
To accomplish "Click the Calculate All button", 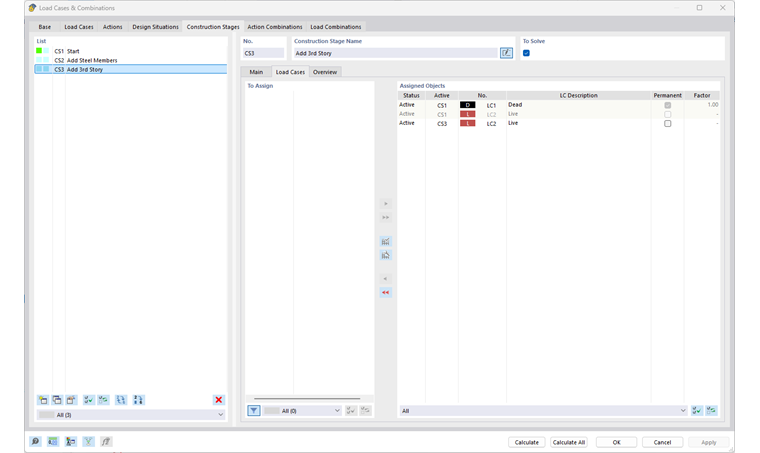I will pos(569,442).
